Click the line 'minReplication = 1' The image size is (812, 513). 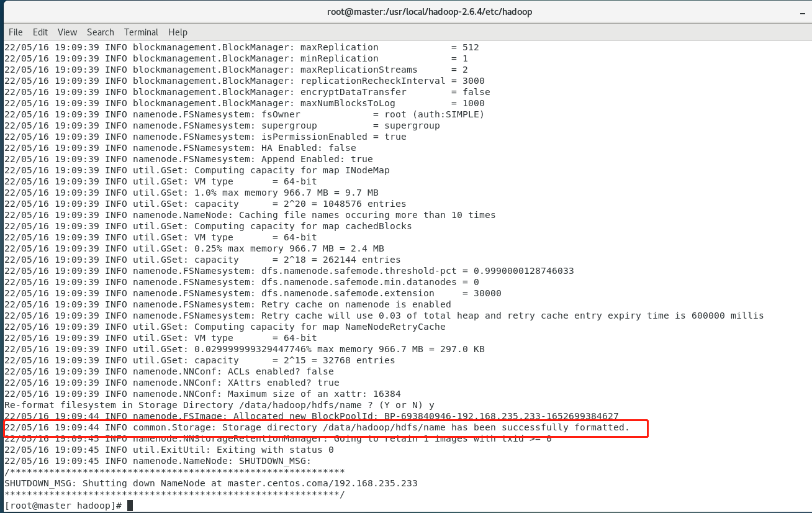236,58
